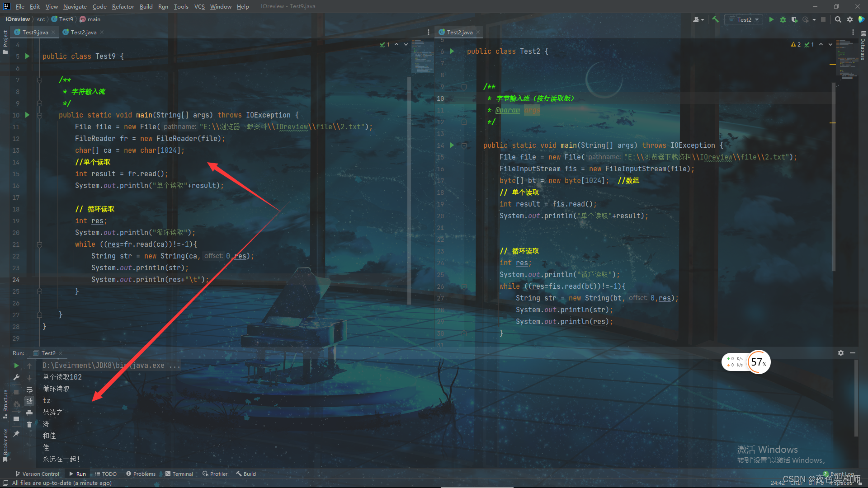Open right editor tab options menu
The height and width of the screenshot is (488, 868).
853,32
